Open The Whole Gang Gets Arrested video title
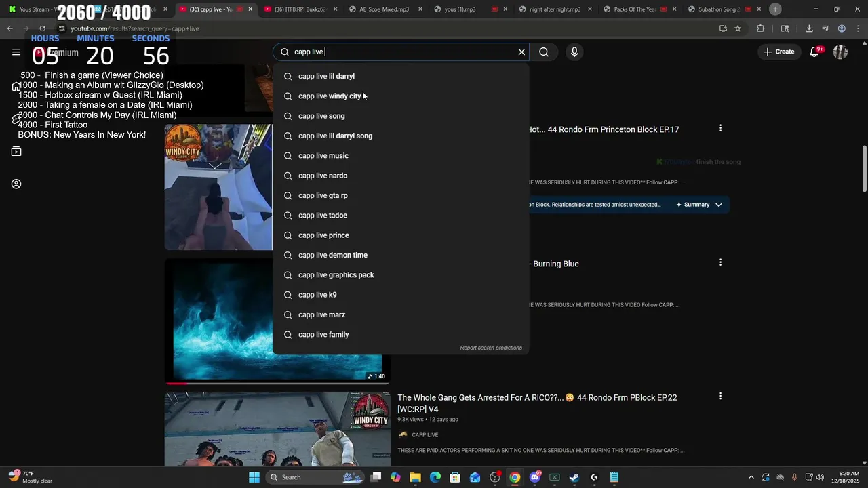This screenshot has height=488, width=868. (537, 403)
